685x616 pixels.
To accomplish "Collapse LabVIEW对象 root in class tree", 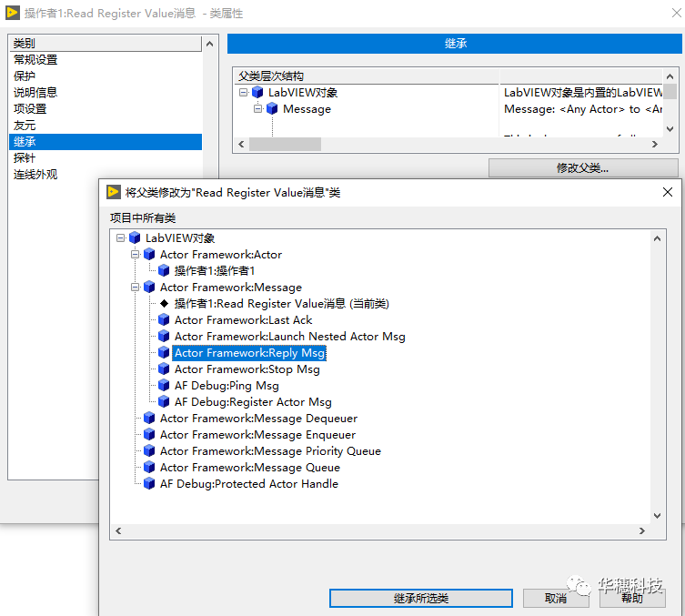I will coord(121,238).
